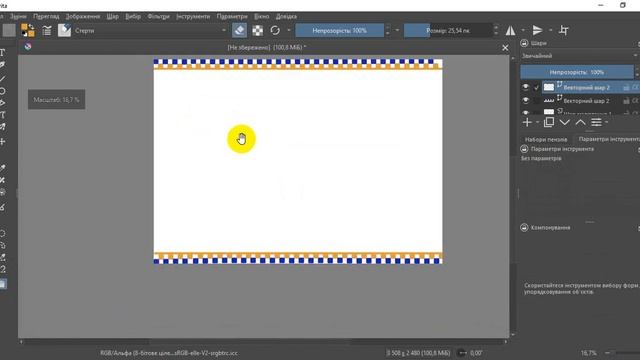The height and width of the screenshot is (360, 640).
Task: Close the unsaved document tab
Action: [505, 48]
